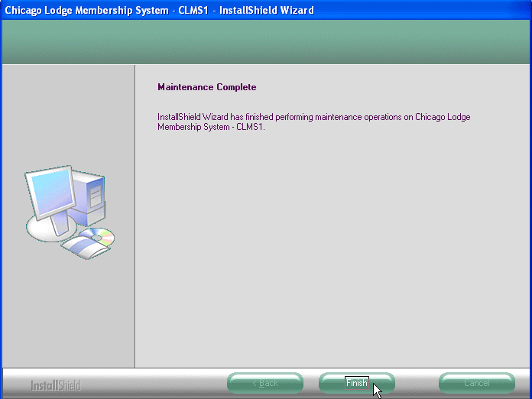Click gap between Finish and Cancel buttons
Image resolution: width=532 pixels, height=399 pixels.
417,383
